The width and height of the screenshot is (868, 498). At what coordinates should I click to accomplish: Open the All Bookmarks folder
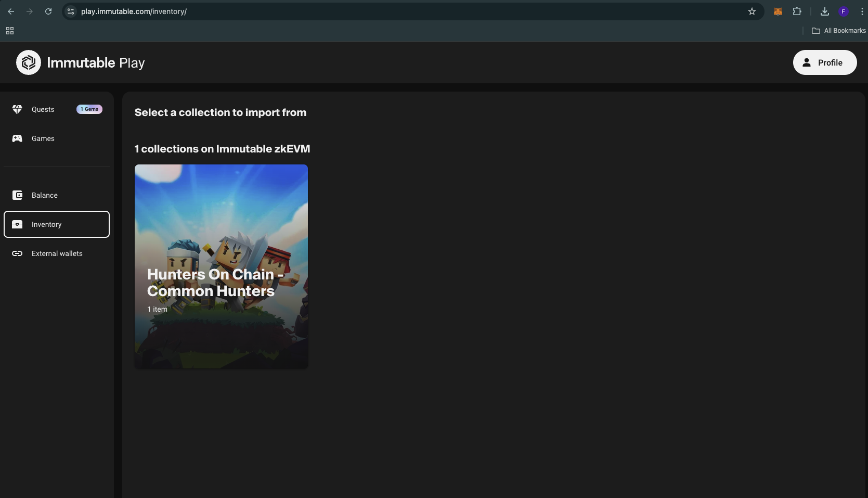pyautogui.click(x=839, y=31)
